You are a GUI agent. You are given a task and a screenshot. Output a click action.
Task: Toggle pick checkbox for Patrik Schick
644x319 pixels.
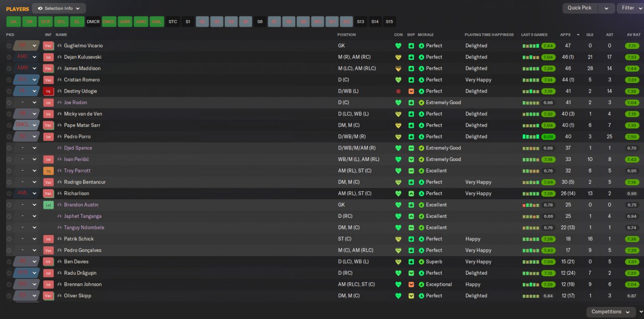click(x=9, y=239)
